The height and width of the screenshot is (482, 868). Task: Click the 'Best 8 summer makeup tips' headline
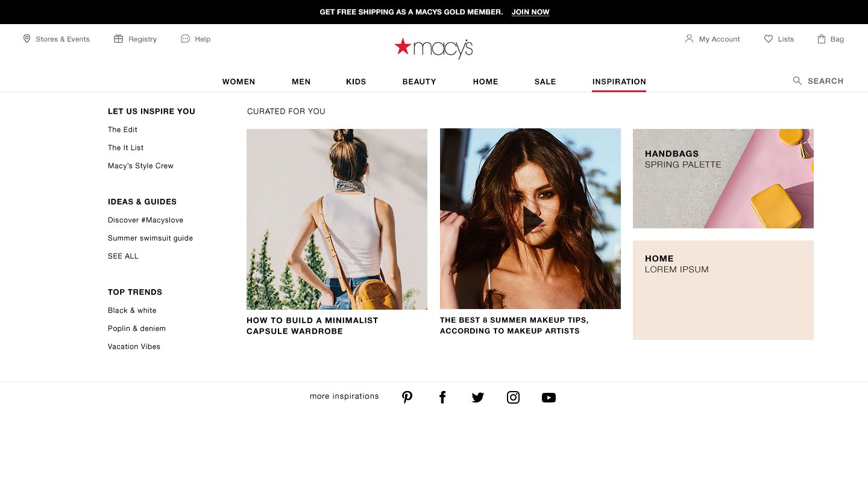tap(514, 325)
